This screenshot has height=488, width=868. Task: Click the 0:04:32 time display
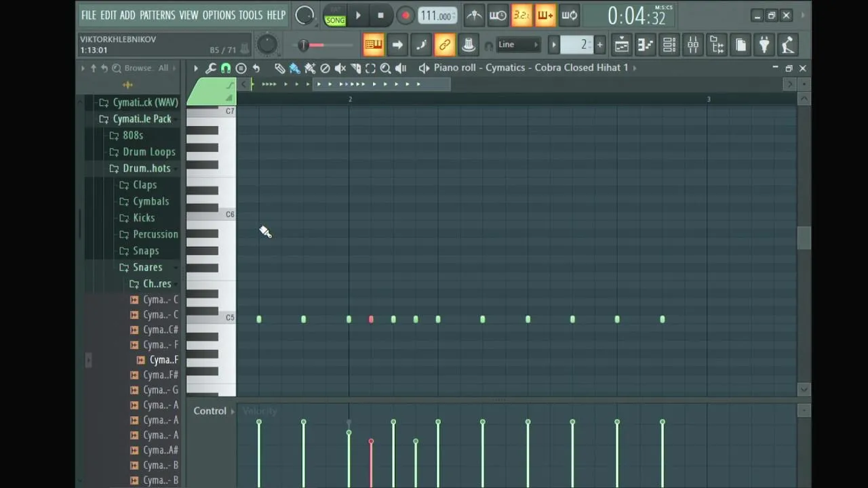coord(637,16)
